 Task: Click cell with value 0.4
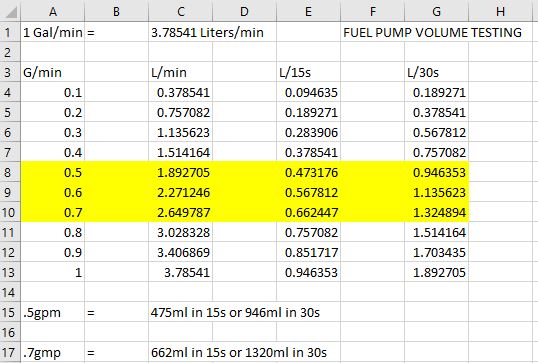(52, 152)
